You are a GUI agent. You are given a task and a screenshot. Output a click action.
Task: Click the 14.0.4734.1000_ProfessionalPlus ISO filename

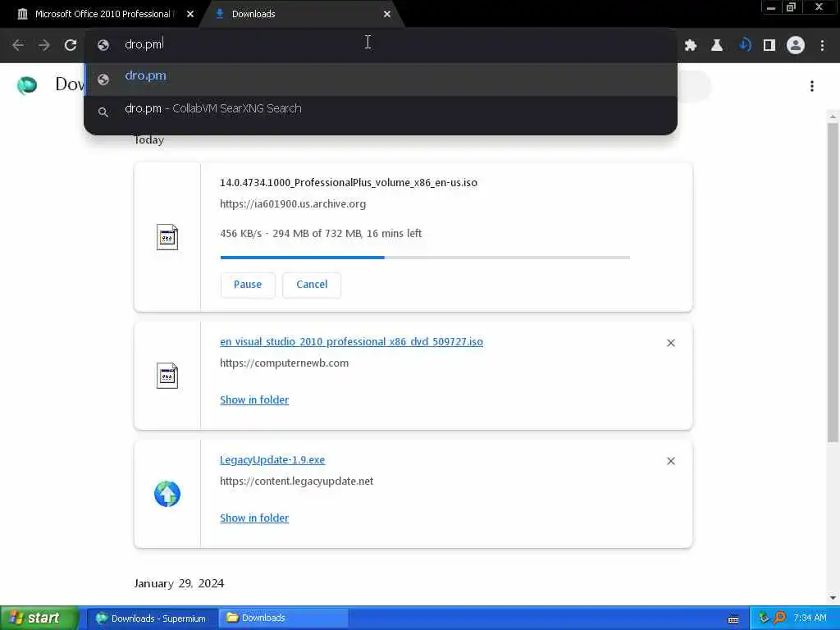[x=349, y=183]
